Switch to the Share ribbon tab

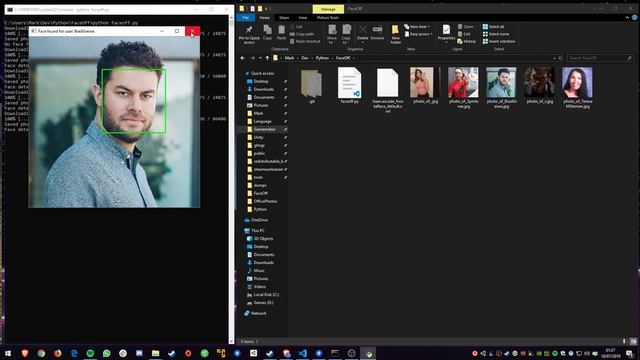click(x=284, y=18)
